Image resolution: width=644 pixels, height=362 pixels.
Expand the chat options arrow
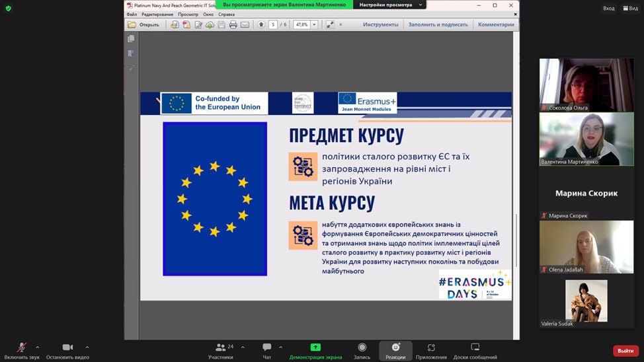pyautogui.click(x=280, y=347)
